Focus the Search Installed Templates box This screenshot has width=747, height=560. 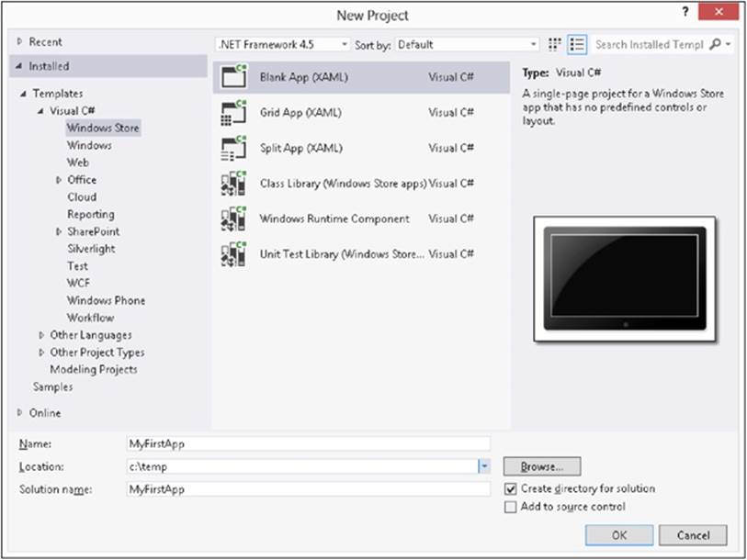650,44
